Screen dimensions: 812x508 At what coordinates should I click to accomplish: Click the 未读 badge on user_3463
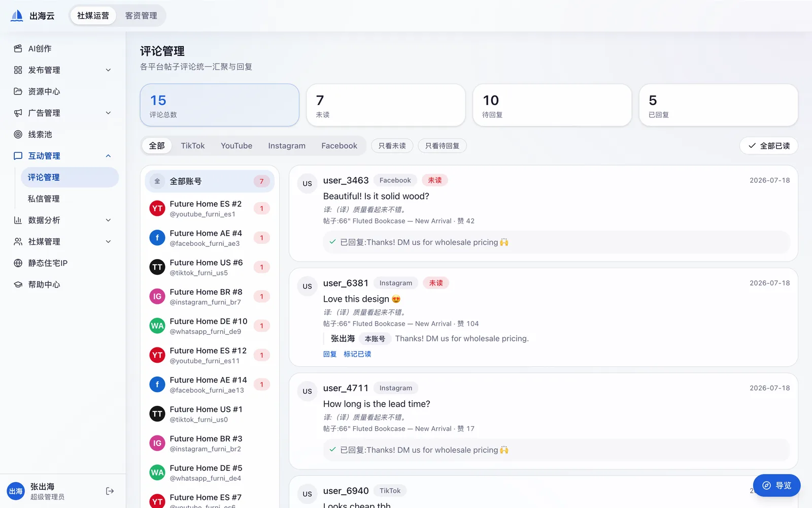click(434, 180)
